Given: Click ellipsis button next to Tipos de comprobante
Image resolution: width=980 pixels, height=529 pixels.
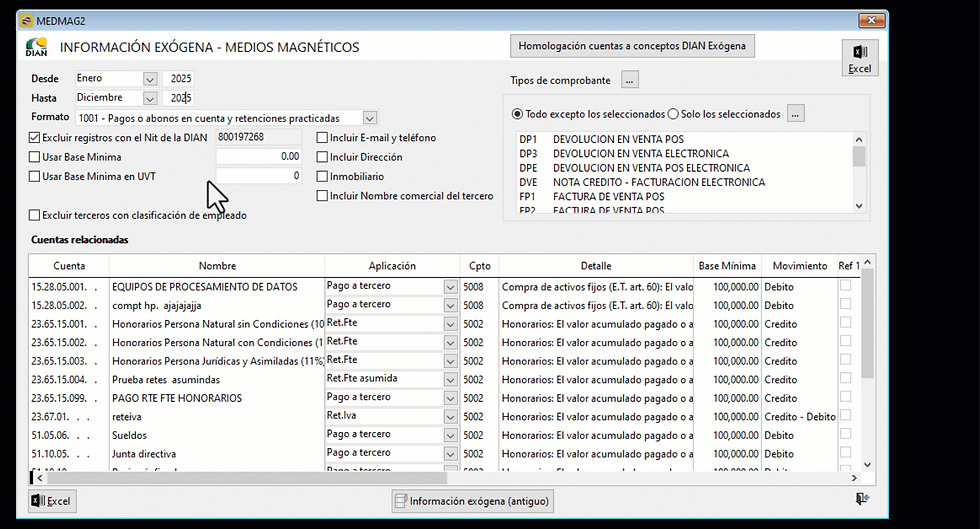Looking at the screenshot, I should coord(629,80).
